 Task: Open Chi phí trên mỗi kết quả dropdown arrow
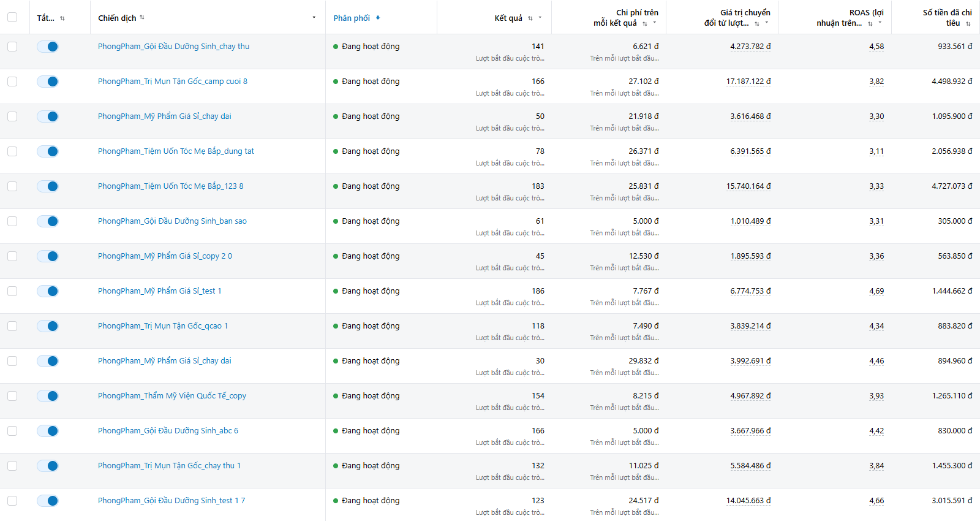[x=655, y=23]
